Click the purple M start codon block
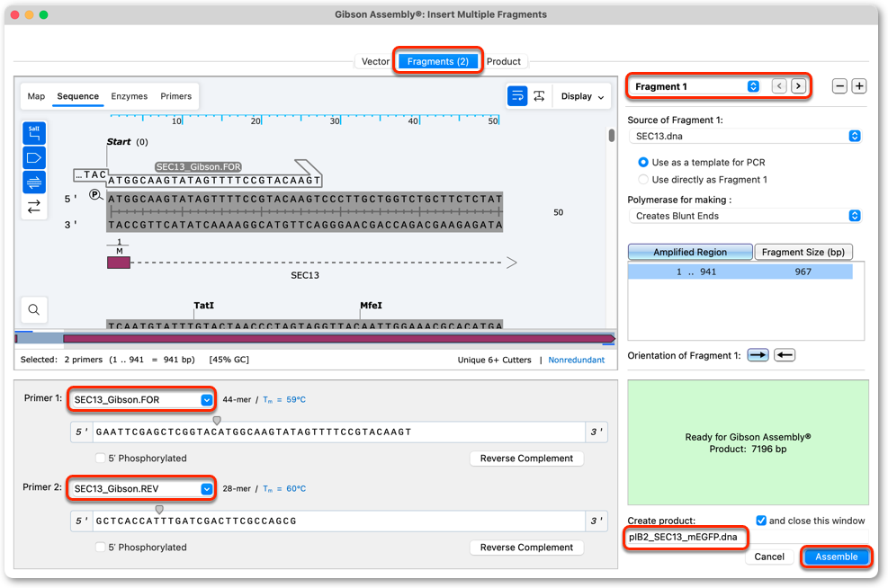The height and width of the screenshot is (588, 888). tap(119, 263)
